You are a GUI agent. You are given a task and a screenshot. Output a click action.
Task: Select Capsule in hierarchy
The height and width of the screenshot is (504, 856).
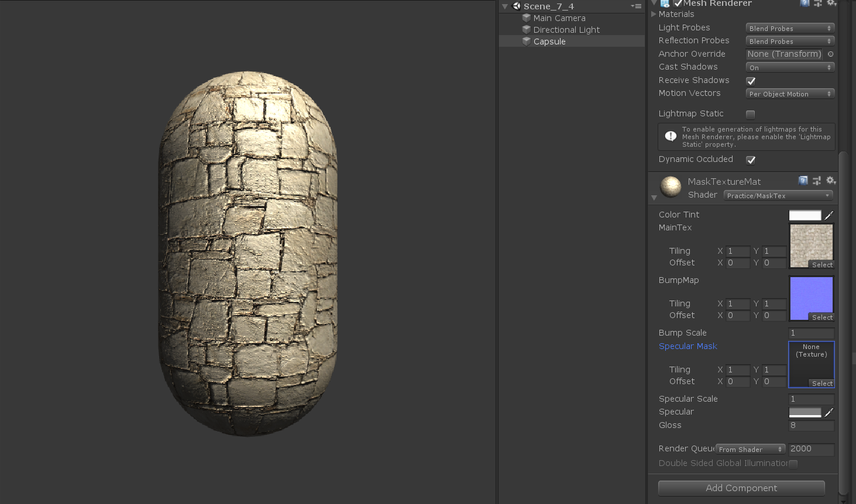(x=572, y=42)
